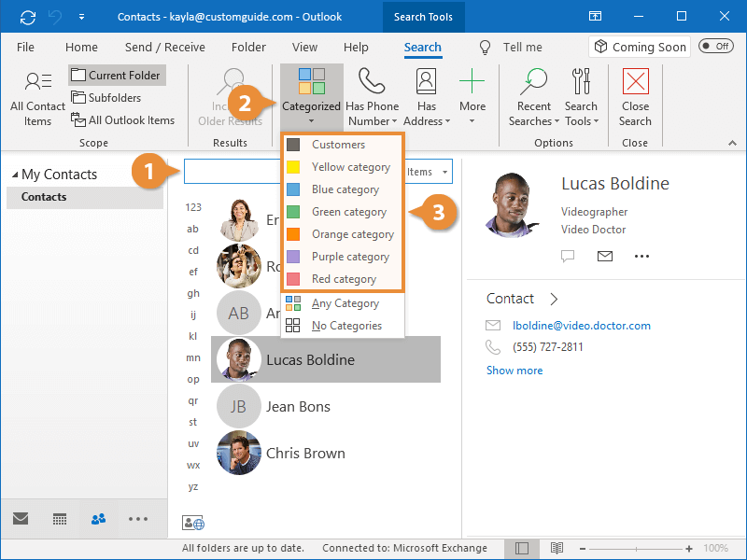Viewport: 747px width, 560px height.
Task: Open the Quick Access Toolbar customize arrow
Action: tap(81, 17)
